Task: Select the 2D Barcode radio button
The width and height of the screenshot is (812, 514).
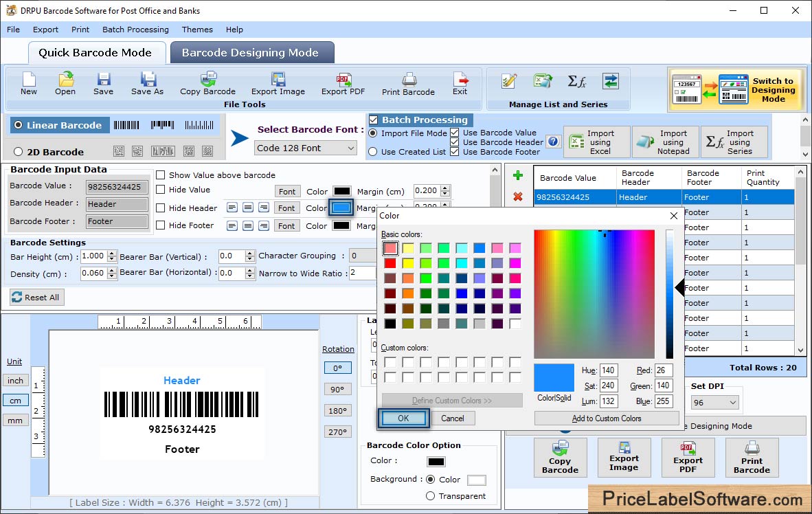Action: pos(19,152)
